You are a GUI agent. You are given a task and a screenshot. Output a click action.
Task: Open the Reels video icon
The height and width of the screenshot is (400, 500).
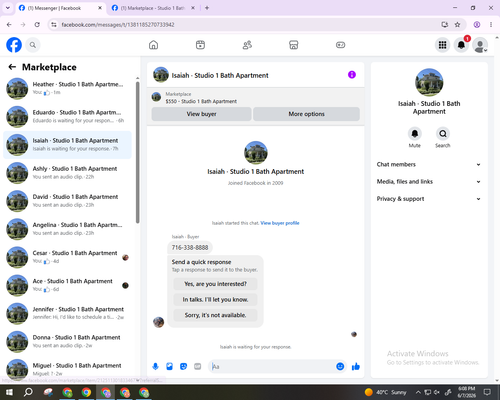200,45
